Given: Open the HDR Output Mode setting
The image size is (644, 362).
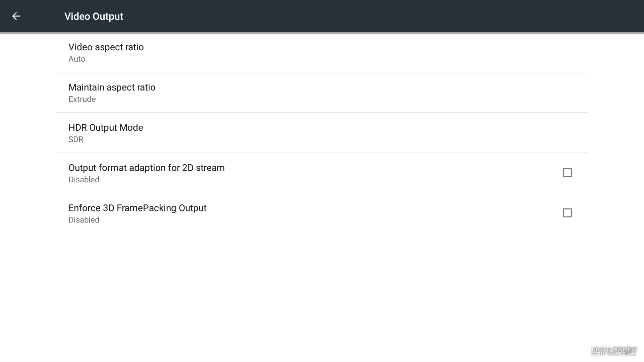Looking at the screenshot, I should (322, 133).
